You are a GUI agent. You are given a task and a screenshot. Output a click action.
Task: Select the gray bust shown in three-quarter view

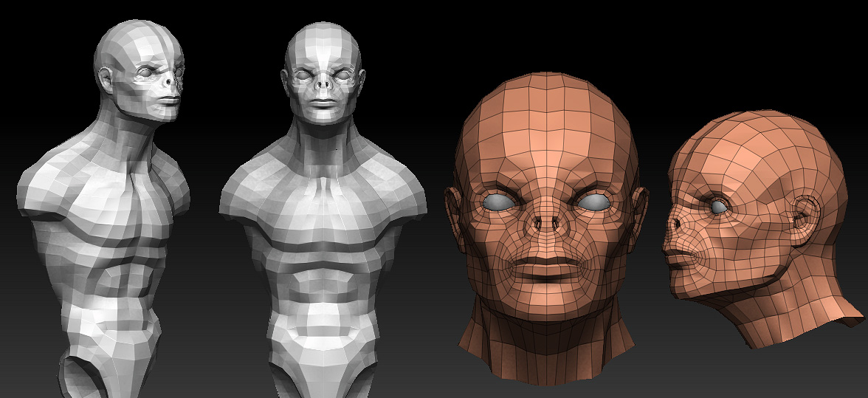pos(103,209)
